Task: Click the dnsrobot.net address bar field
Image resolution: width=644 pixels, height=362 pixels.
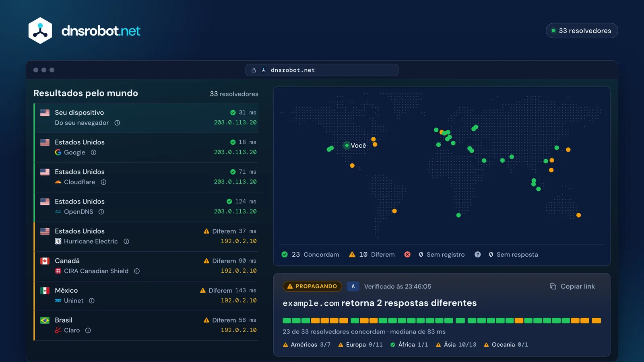Action: coord(322,70)
